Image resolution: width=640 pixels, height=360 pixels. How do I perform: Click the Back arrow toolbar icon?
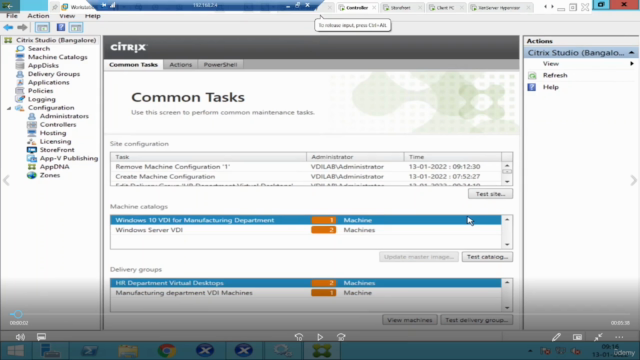coord(8,27)
